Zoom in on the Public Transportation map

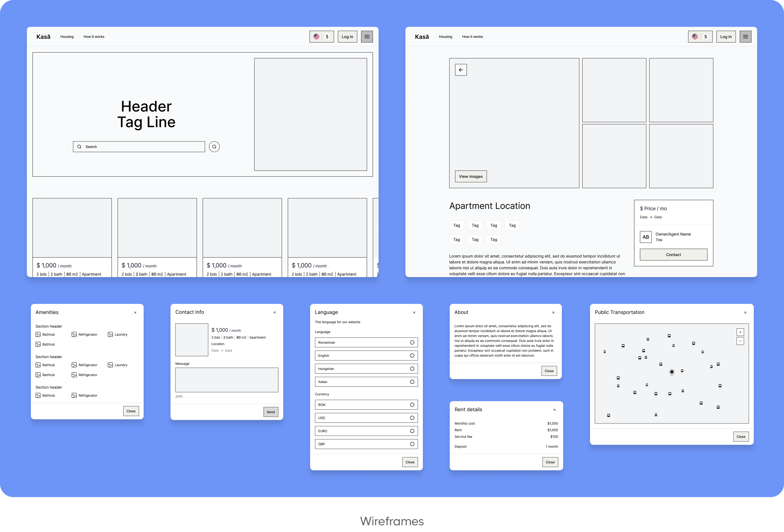740,332
